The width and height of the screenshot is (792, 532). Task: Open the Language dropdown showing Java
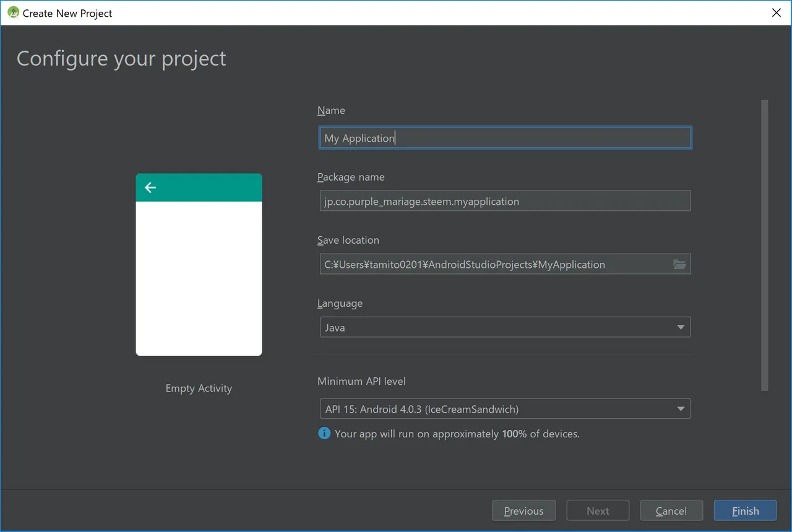tap(505, 327)
